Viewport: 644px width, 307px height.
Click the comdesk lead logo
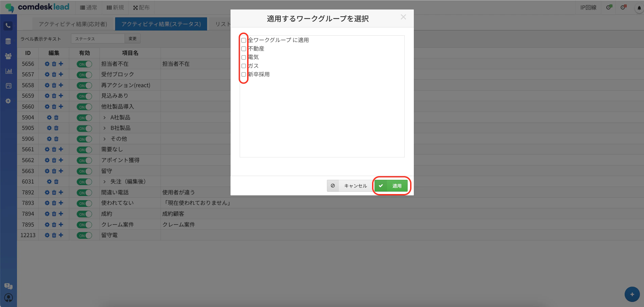37,7
